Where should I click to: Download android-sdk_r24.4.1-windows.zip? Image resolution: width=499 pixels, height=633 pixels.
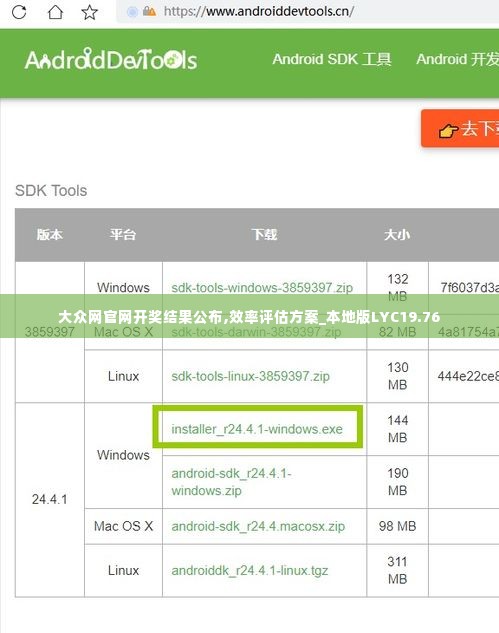tap(231, 482)
